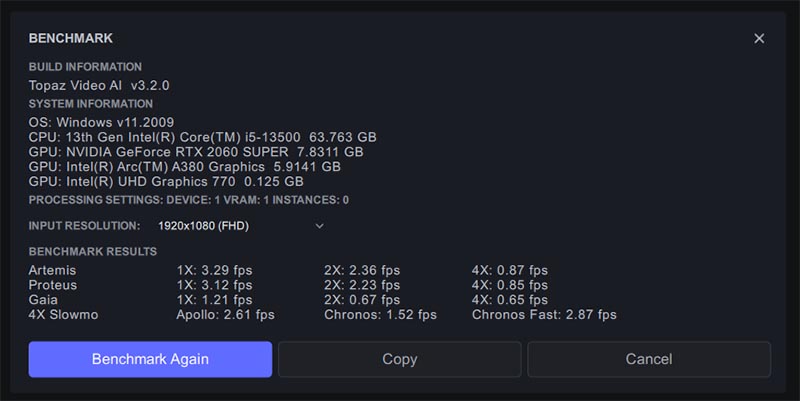
Task: Click Artemis 1X: 3.29 fps value
Action: click(x=214, y=270)
